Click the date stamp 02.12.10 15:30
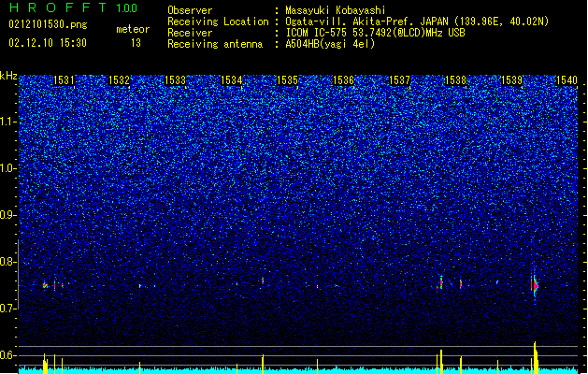Screen dimensions: 588x374 [48, 43]
